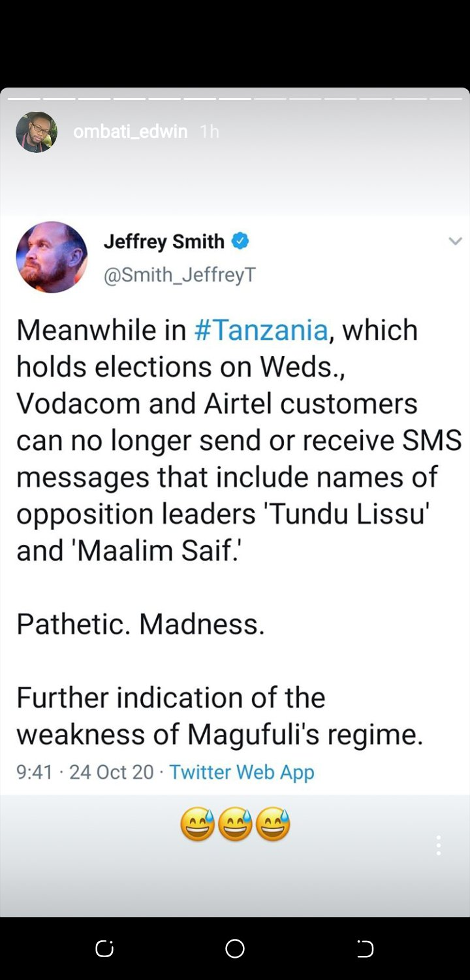Tap the D-shaped back navigation button

(x=365, y=949)
